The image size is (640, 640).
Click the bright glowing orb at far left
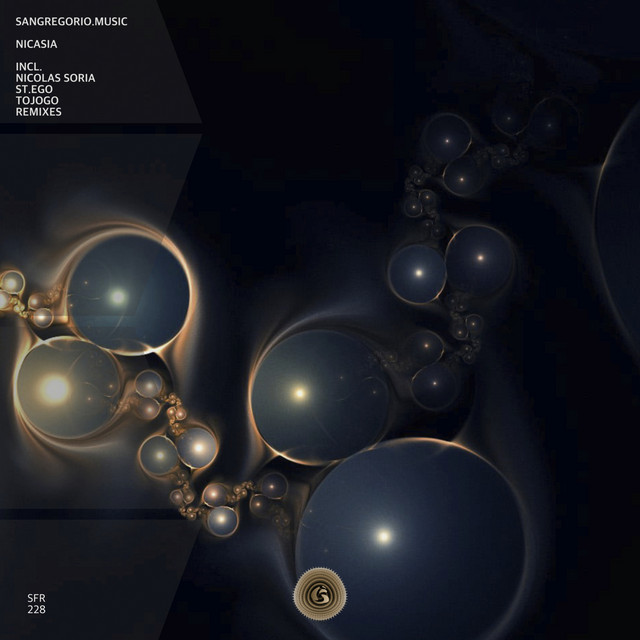click(x=55, y=387)
